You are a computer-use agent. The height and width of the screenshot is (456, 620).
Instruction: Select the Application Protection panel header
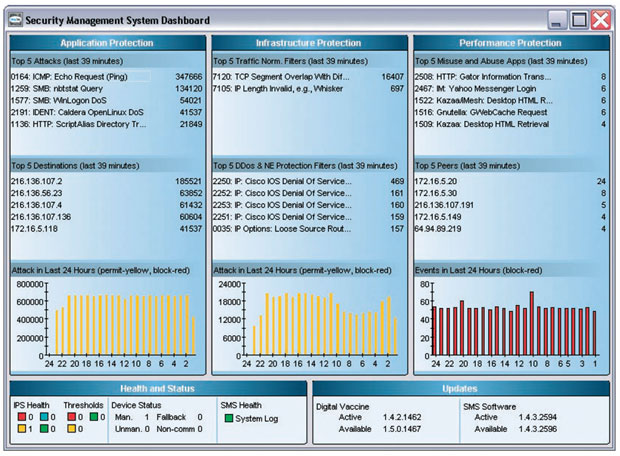107,43
